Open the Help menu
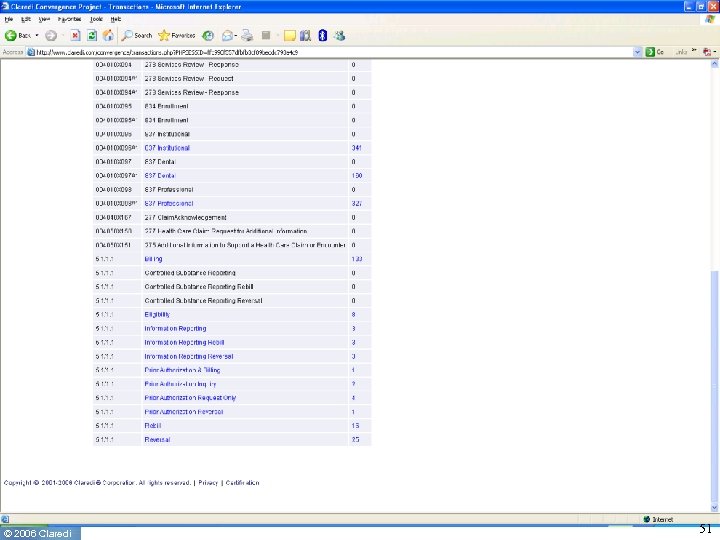This screenshot has height=540, width=720. click(116, 19)
